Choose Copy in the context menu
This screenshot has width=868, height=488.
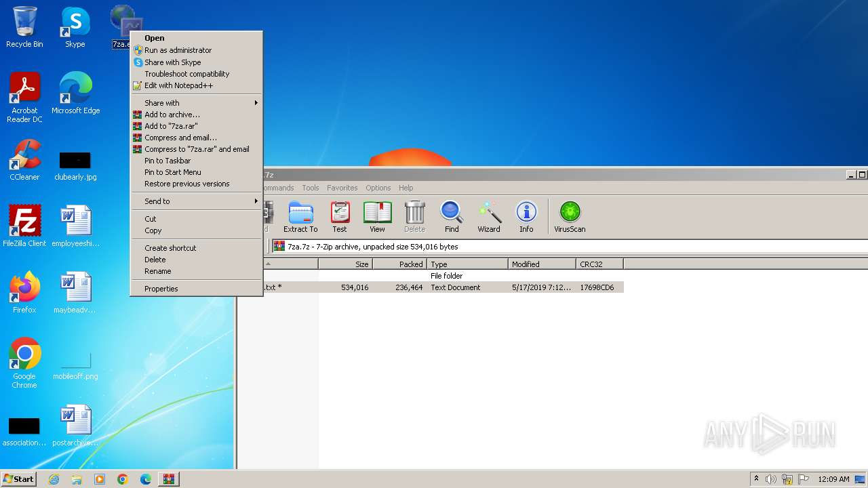(x=196, y=230)
